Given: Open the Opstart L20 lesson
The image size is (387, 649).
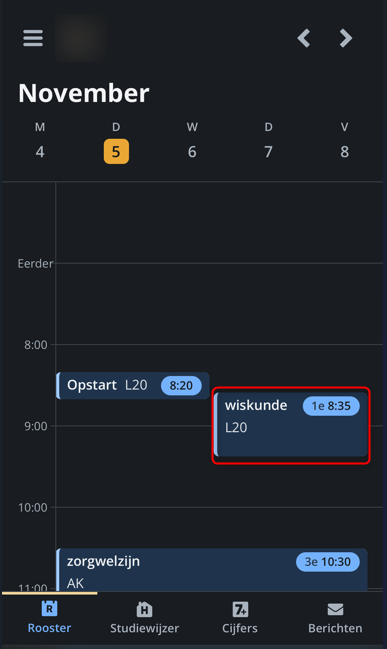Looking at the screenshot, I should [133, 385].
